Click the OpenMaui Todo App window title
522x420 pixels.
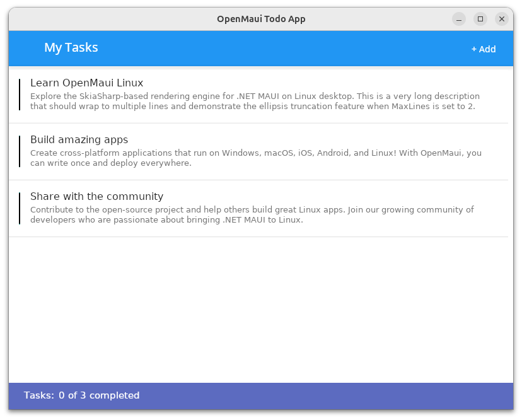(261, 19)
